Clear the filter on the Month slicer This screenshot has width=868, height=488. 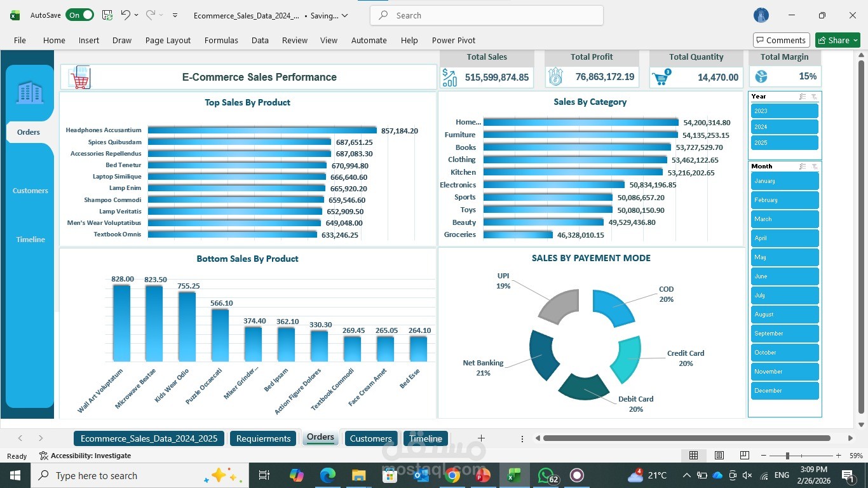pyautogui.click(x=814, y=166)
